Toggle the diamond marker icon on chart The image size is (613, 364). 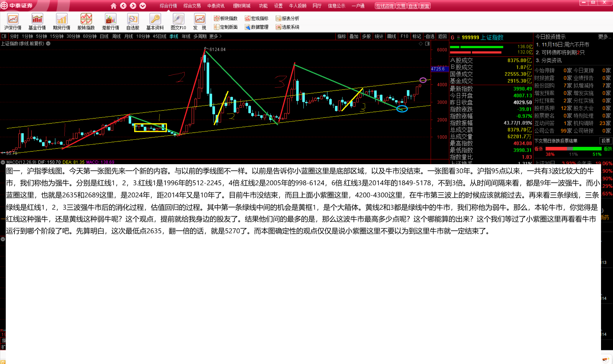point(421,44)
